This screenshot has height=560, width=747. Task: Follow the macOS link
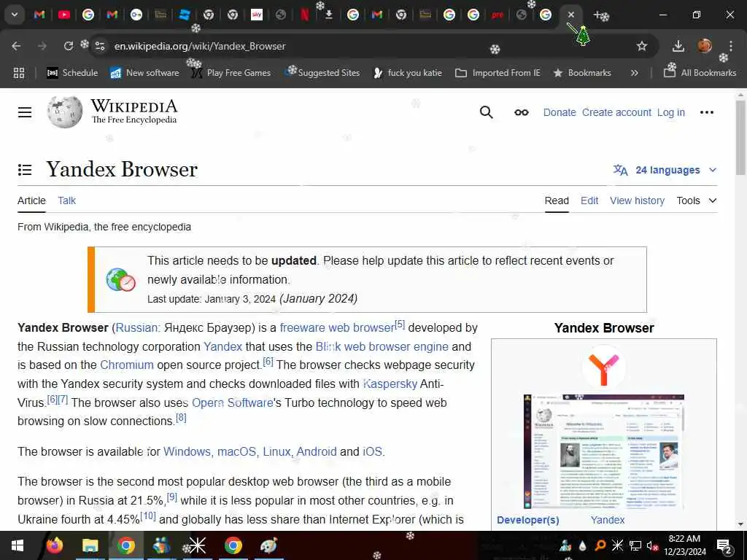click(237, 451)
